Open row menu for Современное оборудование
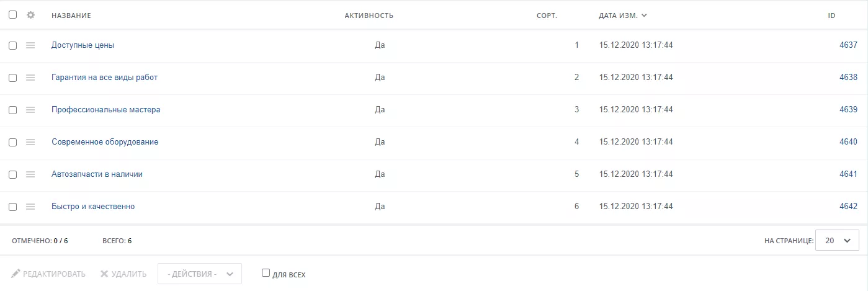Screen dimensions: 868x291 pos(30,142)
